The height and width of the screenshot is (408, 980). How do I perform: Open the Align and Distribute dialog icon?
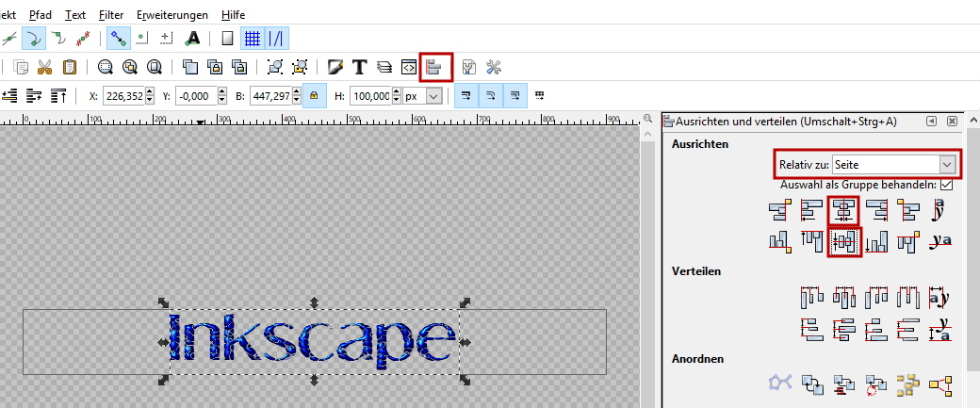[434, 67]
